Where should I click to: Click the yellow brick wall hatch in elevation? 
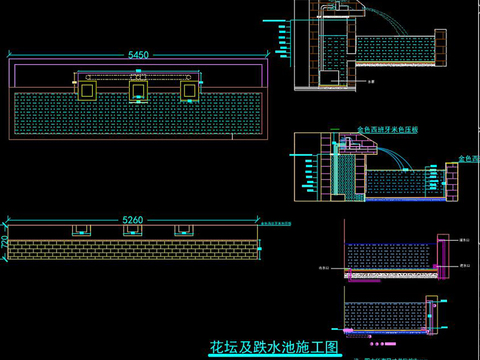click(x=133, y=250)
